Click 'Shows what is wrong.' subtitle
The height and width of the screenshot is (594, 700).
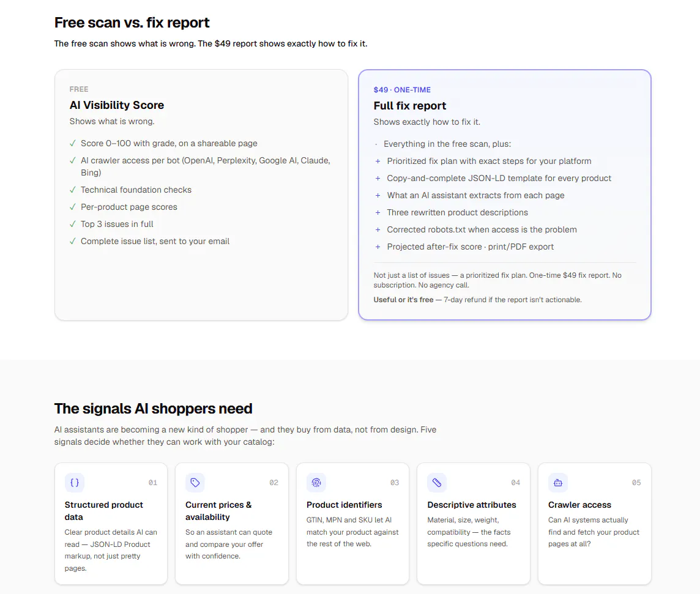click(112, 121)
